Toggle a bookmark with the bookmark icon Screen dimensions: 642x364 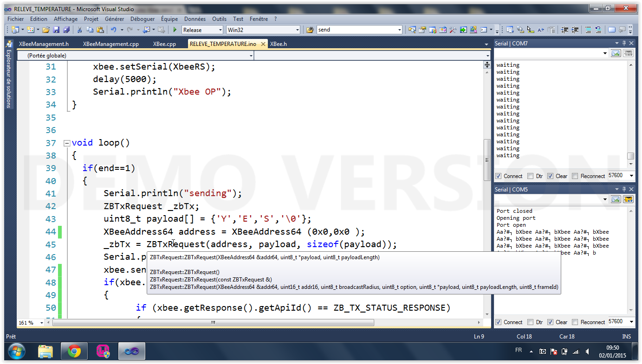pyautogui.click(x=612, y=30)
